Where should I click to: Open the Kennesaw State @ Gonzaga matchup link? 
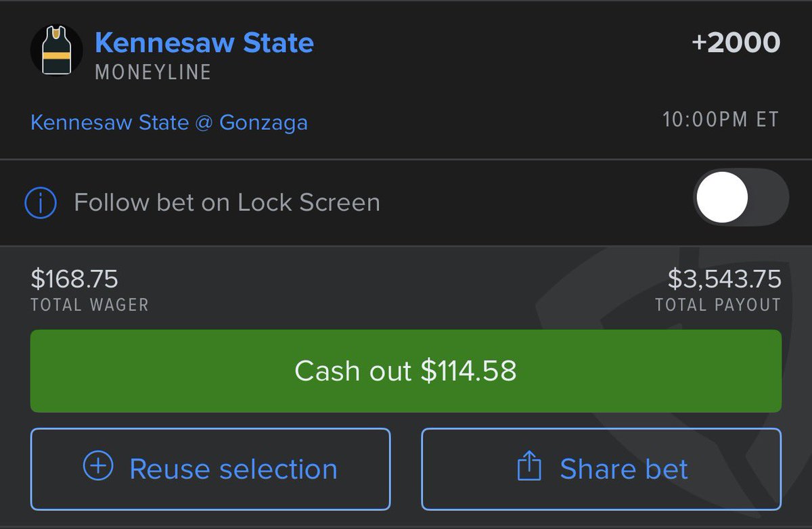click(169, 122)
